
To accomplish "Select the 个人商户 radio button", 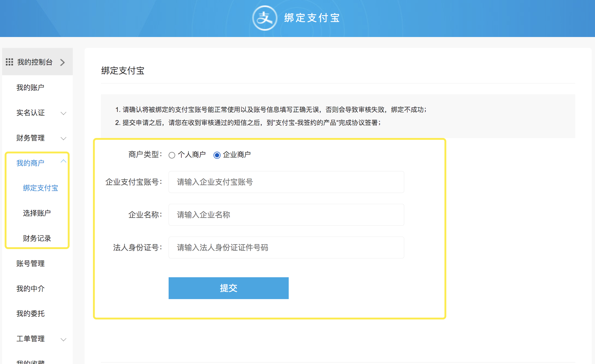I will point(172,155).
